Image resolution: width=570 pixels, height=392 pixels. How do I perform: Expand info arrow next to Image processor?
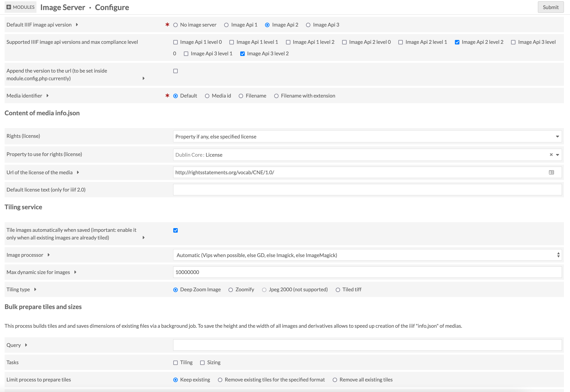49,255
